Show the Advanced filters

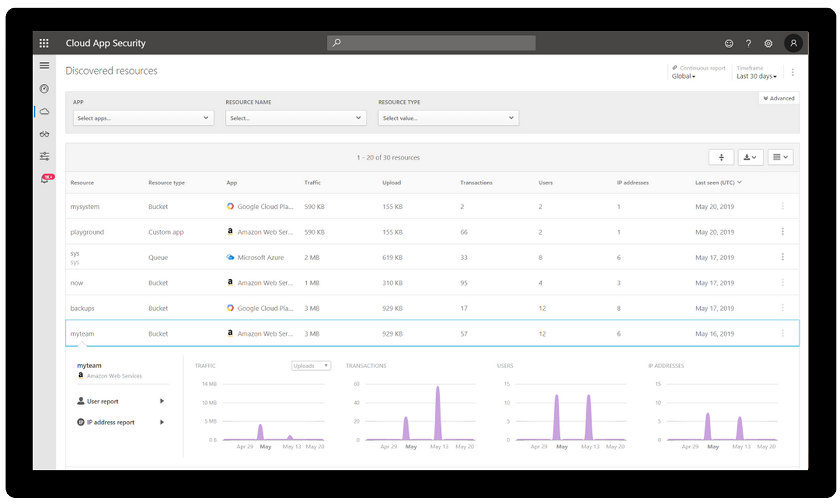778,98
